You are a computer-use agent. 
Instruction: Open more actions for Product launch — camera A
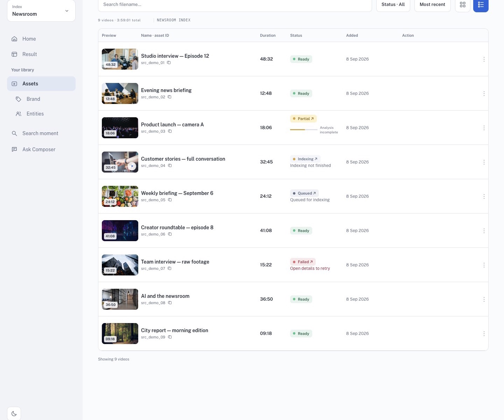(484, 128)
